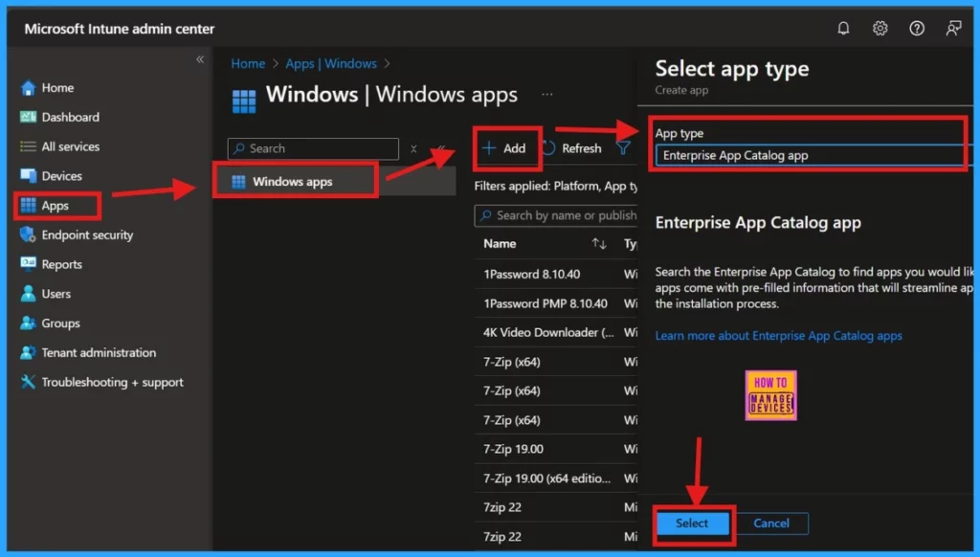The width and height of the screenshot is (980, 557).
Task: Click the Tenant administration icon
Action: click(28, 352)
